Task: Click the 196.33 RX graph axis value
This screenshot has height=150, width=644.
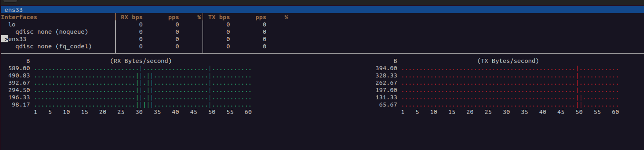Action: click(19, 97)
